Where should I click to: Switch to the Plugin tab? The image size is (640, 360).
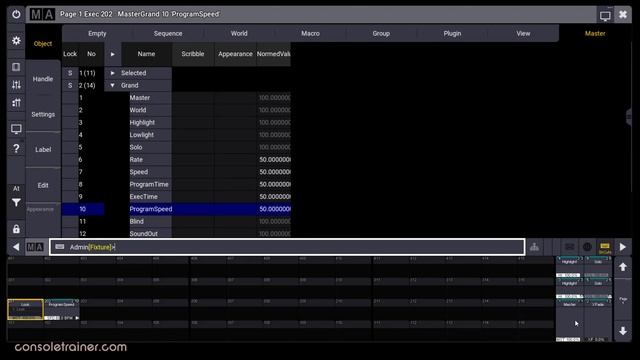pyautogui.click(x=452, y=33)
